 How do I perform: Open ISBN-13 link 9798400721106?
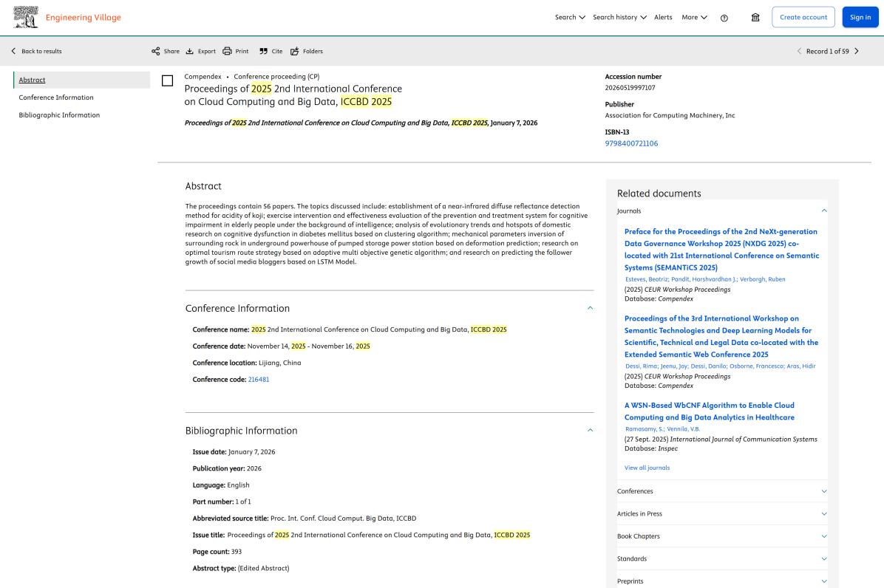(631, 143)
